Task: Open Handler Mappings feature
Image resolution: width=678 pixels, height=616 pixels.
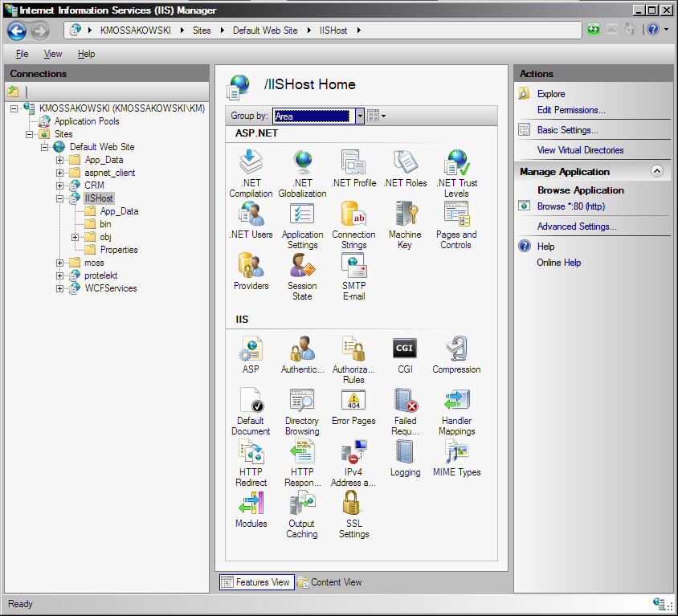Action: (x=456, y=411)
